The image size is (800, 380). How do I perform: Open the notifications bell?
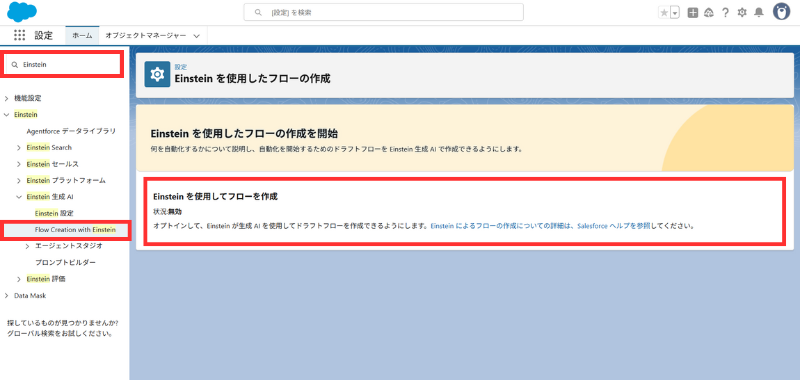[x=759, y=13]
